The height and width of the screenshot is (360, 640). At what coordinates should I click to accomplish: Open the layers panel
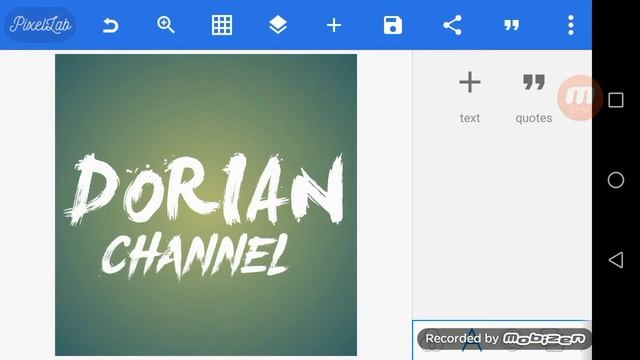pyautogui.click(x=278, y=25)
